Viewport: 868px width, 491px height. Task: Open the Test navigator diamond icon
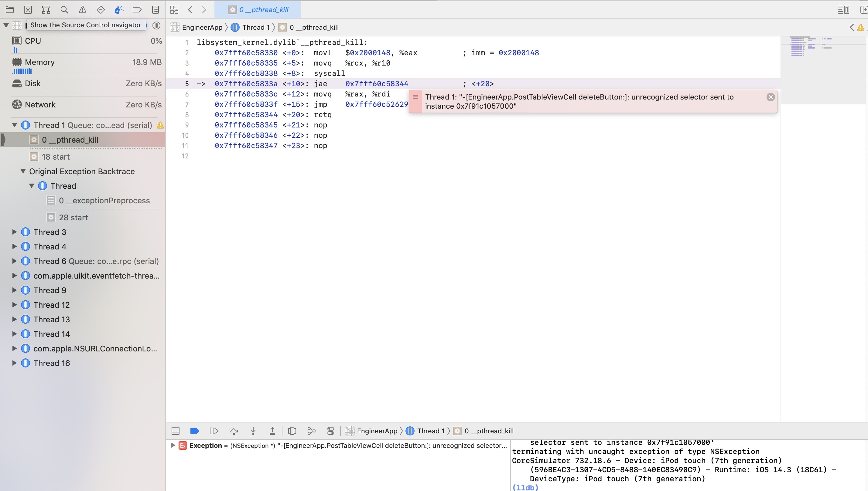point(101,10)
